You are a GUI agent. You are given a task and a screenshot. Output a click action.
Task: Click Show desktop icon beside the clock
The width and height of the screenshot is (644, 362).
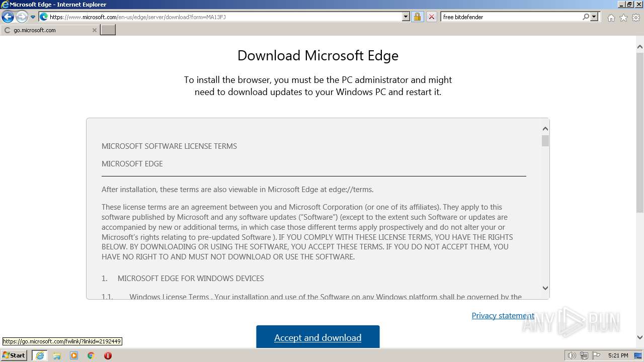pos(638,355)
